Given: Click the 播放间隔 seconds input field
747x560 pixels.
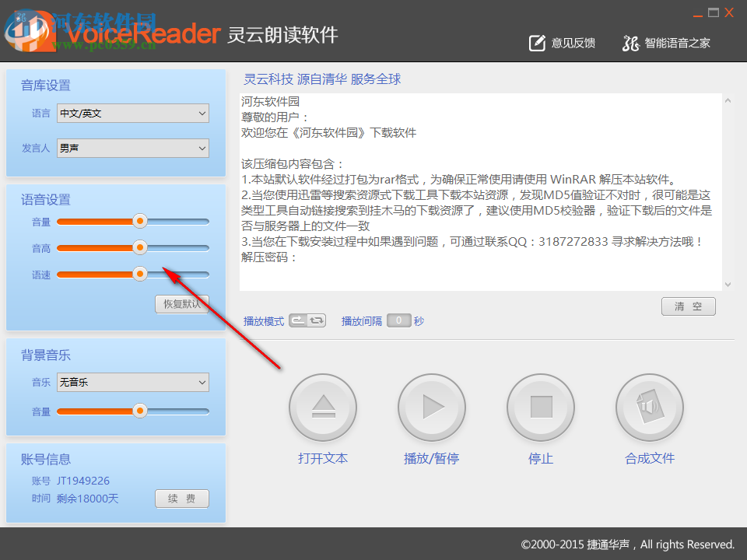Looking at the screenshot, I should coord(398,320).
